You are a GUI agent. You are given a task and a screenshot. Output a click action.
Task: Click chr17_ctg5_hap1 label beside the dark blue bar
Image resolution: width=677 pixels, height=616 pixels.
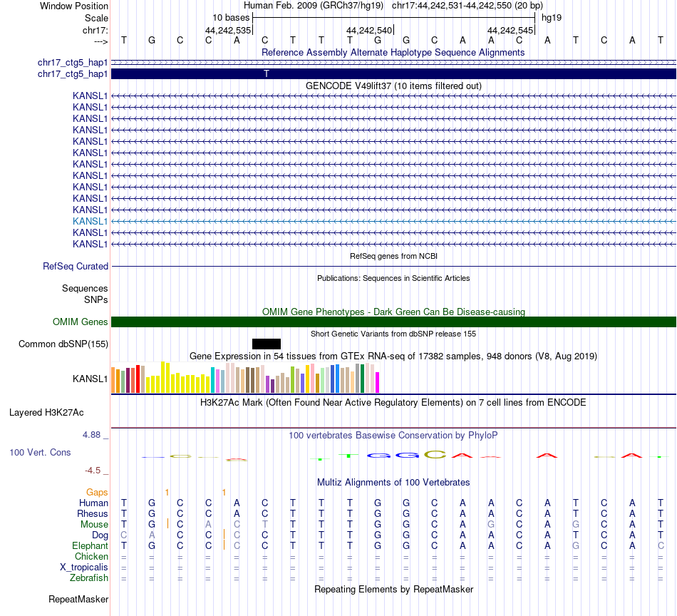[x=73, y=74]
